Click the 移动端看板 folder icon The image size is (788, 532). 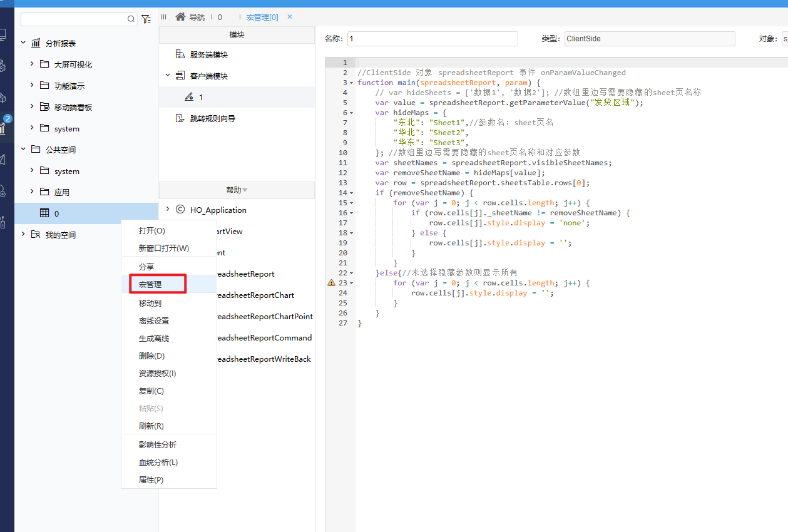coord(44,107)
